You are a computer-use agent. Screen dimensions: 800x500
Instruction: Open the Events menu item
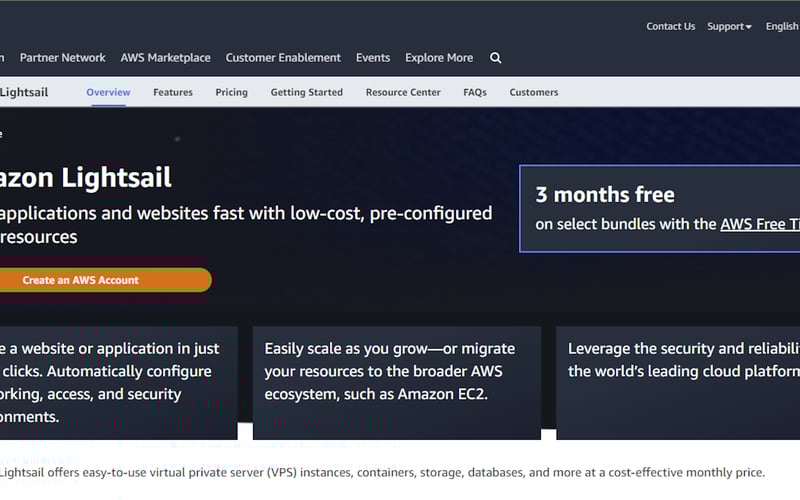click(373, 58)
